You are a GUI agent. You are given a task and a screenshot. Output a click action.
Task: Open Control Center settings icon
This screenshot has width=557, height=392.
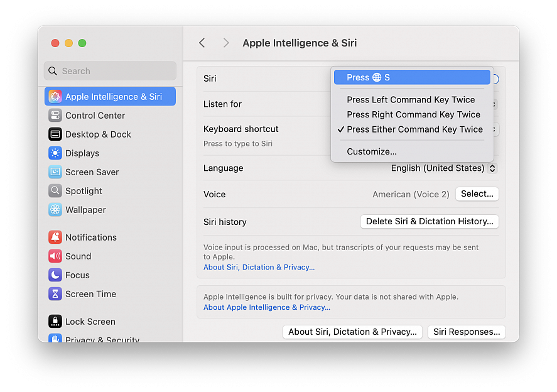pyautogui.click(x=55, y=116)
